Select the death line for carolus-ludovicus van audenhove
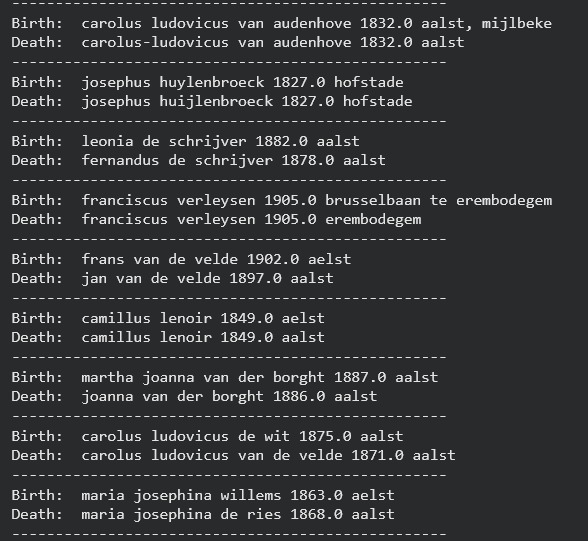The image size is (588, 541). [238, 42]
